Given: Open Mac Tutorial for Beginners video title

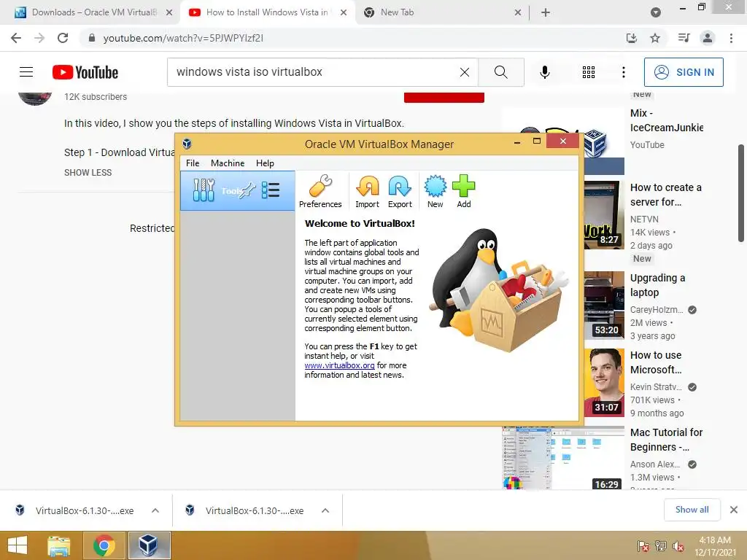Looking at the screenshot, I should [666, 440].
